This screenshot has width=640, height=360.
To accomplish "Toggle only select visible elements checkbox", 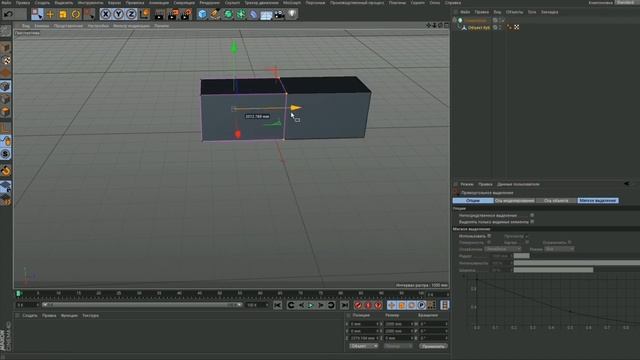I will coord(532,222).
